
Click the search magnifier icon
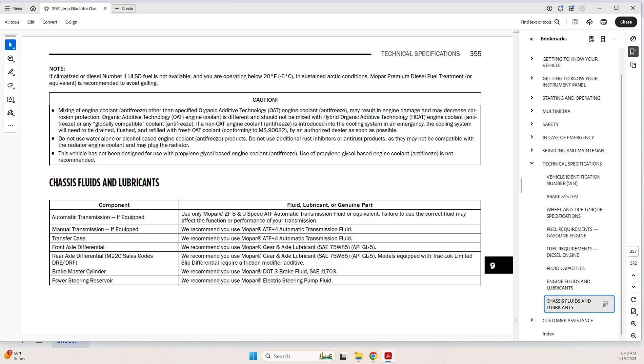[557, 22]
